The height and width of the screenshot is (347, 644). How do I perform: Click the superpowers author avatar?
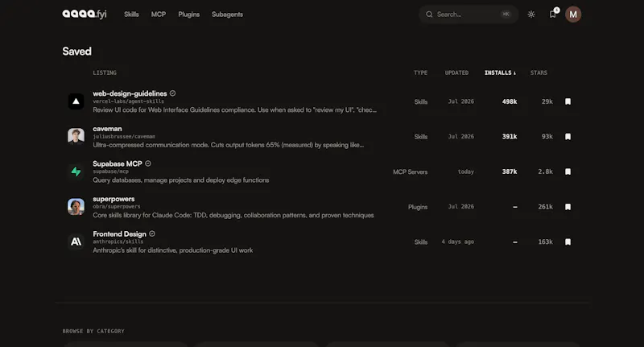tap(76, 207)
